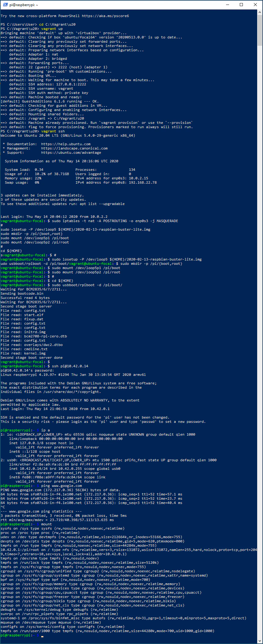Click the 'inet 10.42.0.14/24' line
Screen dimensions: 263x644
pos(65,469)
